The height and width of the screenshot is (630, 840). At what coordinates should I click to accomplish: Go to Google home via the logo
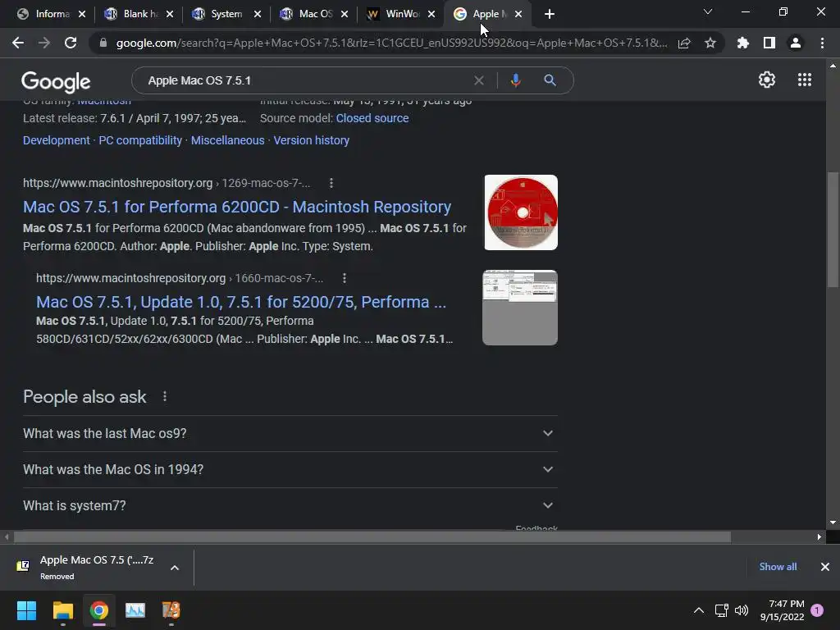tap(56, 81)
